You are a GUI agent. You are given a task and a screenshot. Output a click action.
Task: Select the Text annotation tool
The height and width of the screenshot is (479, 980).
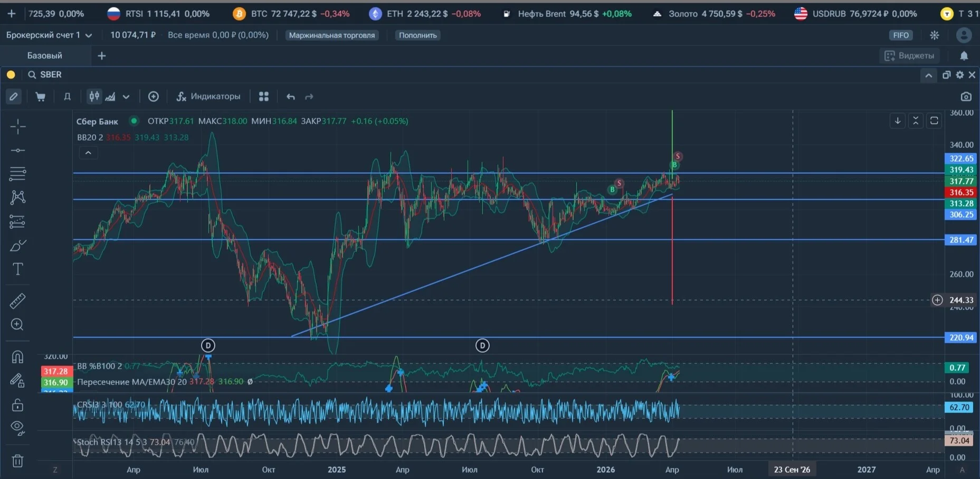[17, 269]
